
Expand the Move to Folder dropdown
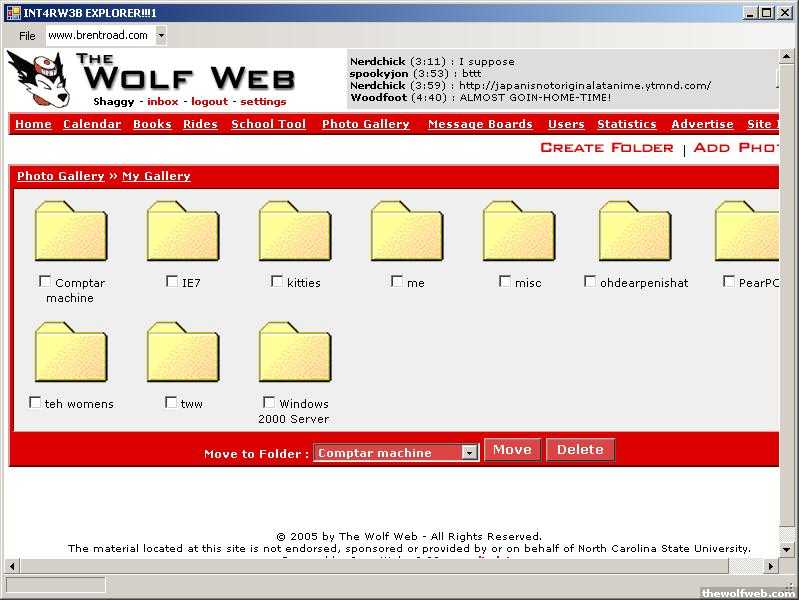tap(469, 453)
